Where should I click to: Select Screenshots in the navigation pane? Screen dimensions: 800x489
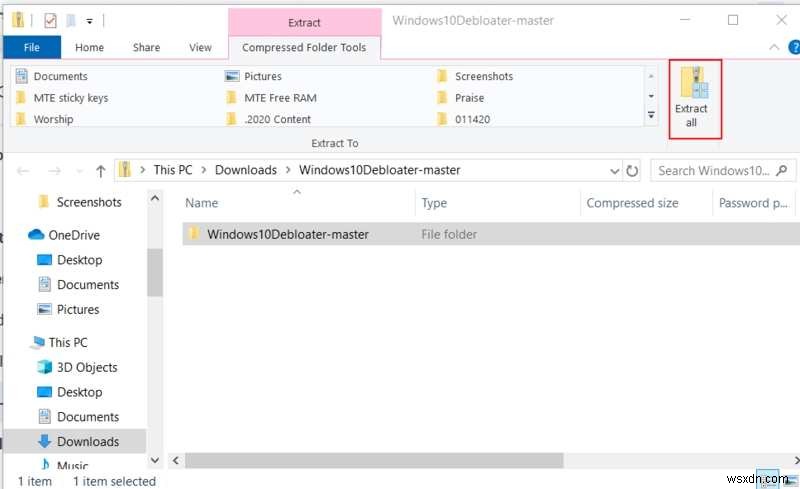(82, 202)
